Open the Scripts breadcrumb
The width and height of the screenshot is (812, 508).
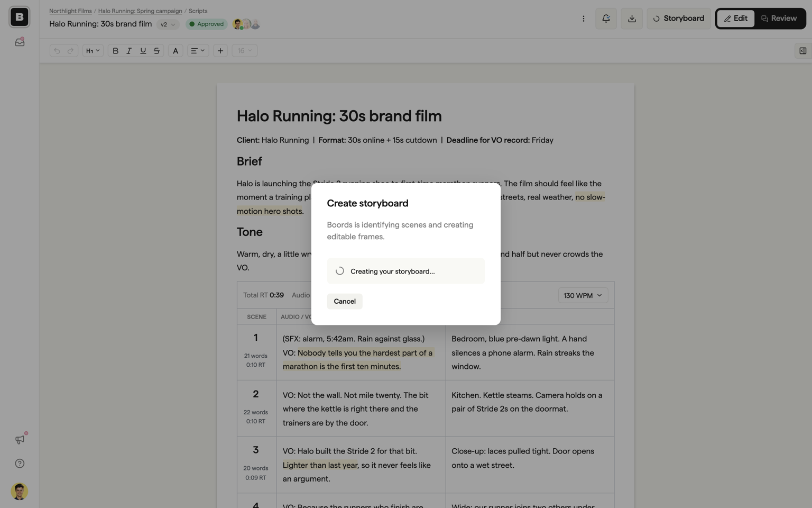coord(198,11)
